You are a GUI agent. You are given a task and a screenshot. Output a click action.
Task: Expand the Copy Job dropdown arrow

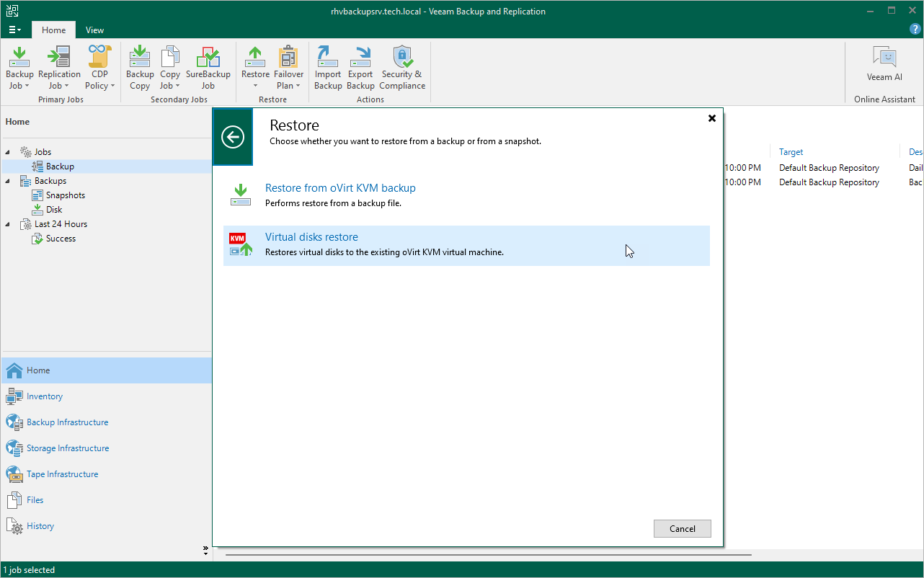[178, 86]
